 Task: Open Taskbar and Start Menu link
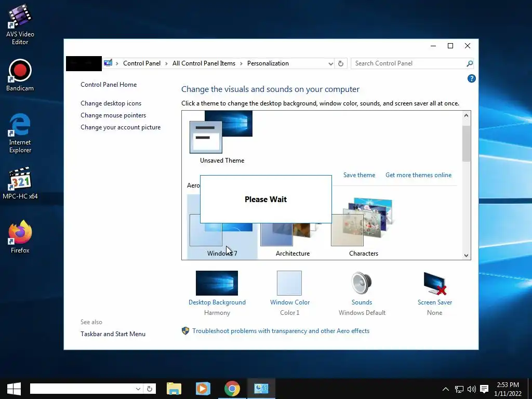[x=113, y=334]
